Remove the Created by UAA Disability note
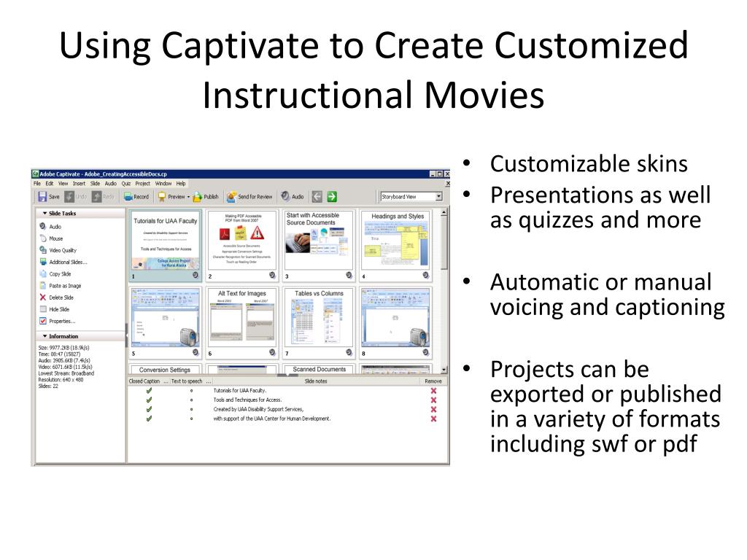The width and height of the screenshot is (747, 560). coord(433,409)
